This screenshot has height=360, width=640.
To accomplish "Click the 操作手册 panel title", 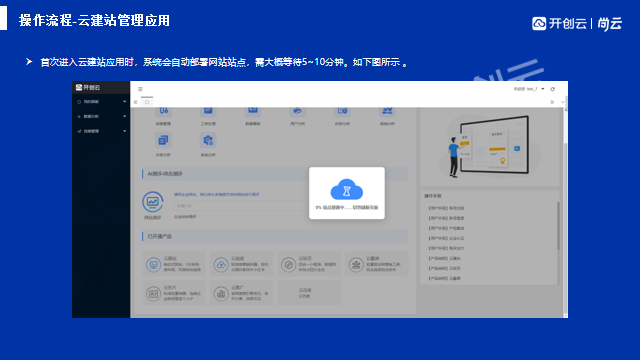I will (433, 196).
